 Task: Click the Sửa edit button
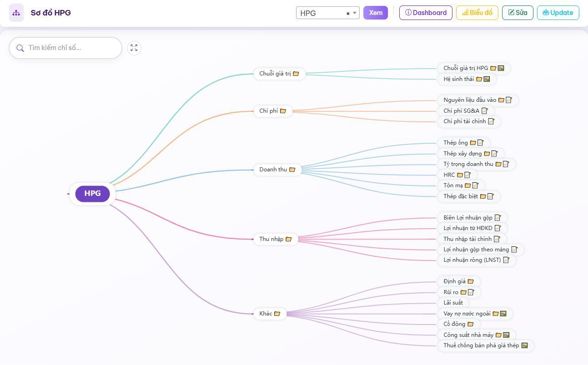tap(518, 13)
